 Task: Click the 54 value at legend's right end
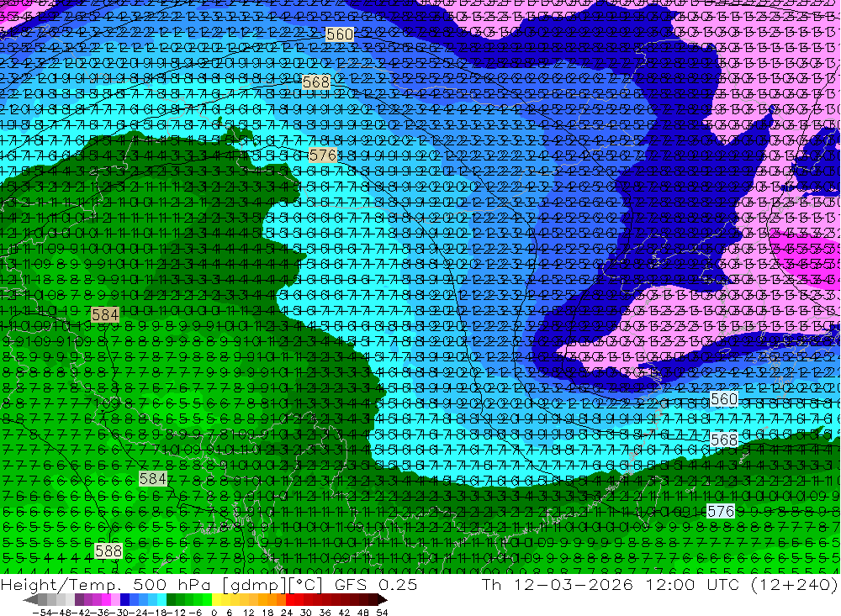(382, 613)
